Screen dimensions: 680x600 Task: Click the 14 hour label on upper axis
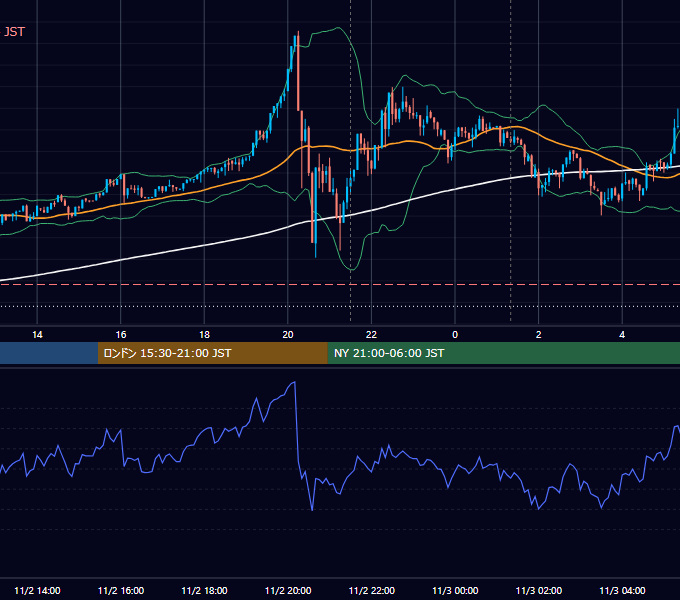point(37,335)
